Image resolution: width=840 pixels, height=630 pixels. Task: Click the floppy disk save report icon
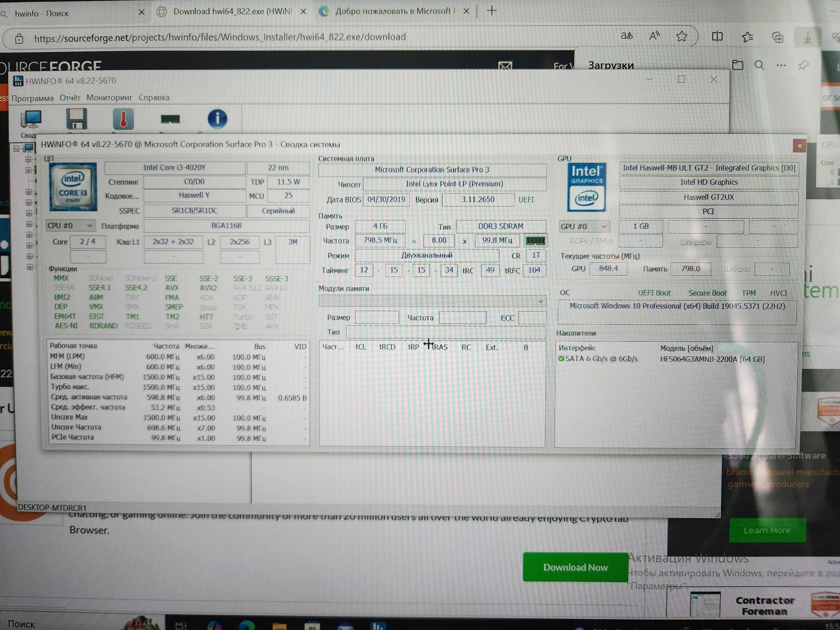tap(77, 119)
